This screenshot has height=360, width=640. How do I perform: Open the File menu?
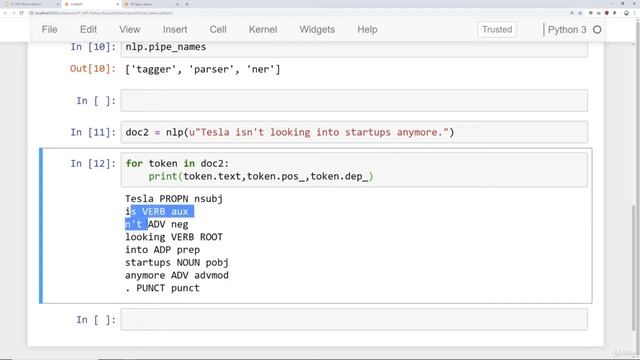coord(49,30)
